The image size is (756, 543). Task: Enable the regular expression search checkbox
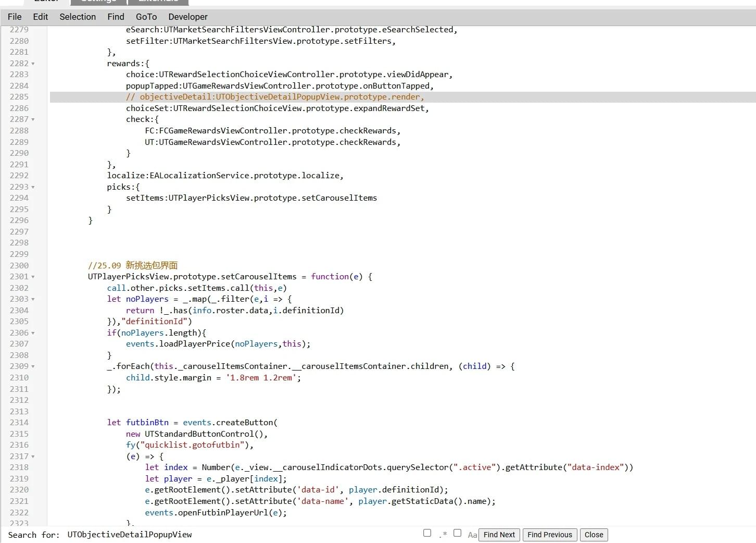[x=427, y=533]
